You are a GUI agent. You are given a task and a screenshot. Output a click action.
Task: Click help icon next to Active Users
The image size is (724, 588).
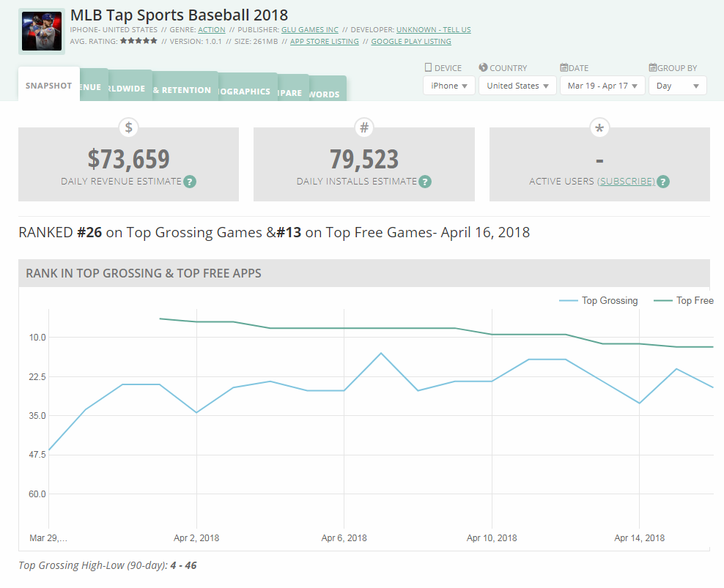663,182
